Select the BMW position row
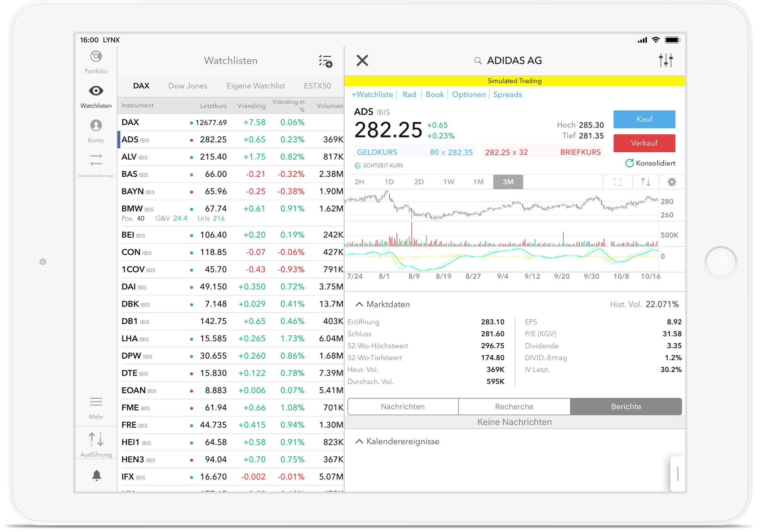 pos(231,213)
